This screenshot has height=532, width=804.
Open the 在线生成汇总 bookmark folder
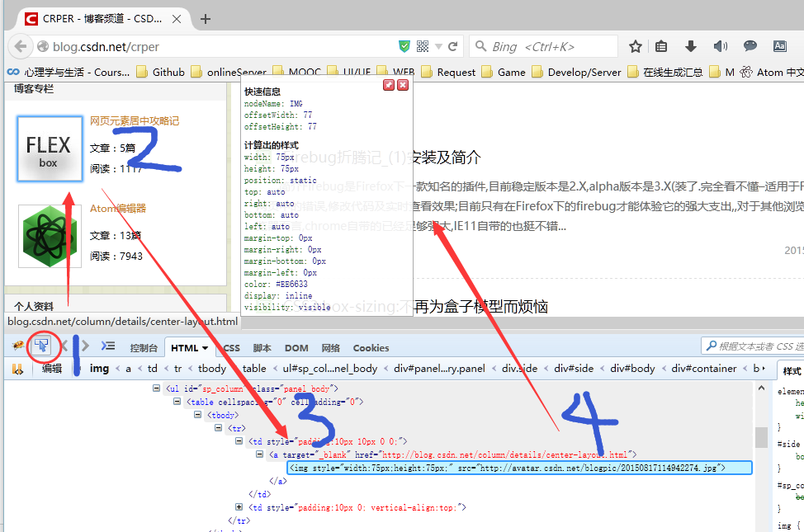(665, 73)
